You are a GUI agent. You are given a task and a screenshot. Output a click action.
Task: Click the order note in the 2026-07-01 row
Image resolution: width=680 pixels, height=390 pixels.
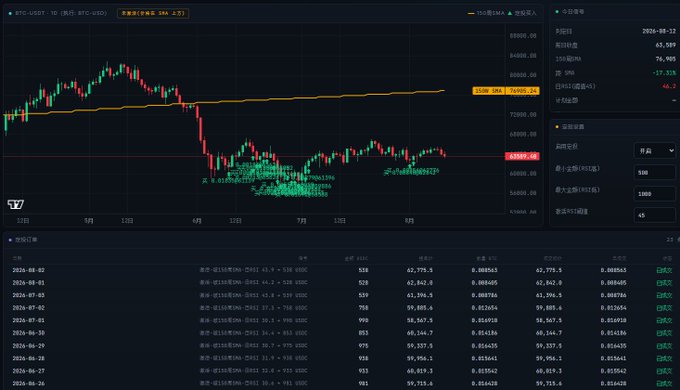click(x=253, y=320)
